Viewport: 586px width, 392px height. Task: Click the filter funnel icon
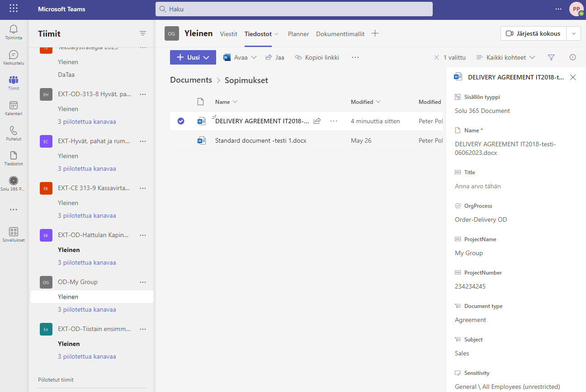tap(551, 57)
